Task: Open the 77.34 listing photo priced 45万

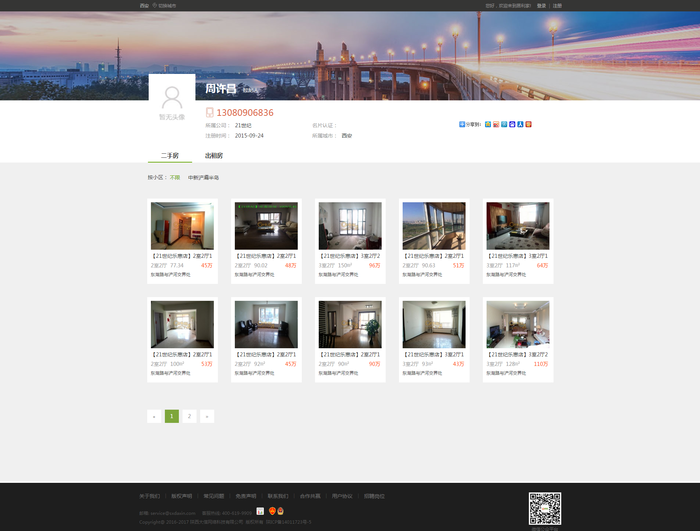Action: click(x=182, y=226)
